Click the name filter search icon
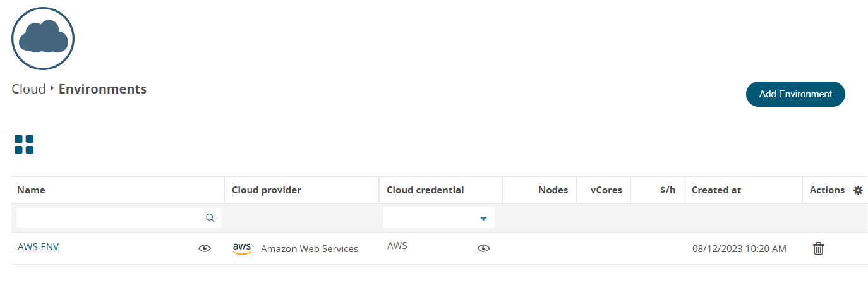This screenshot has width=868, height=290. point(210,218)
